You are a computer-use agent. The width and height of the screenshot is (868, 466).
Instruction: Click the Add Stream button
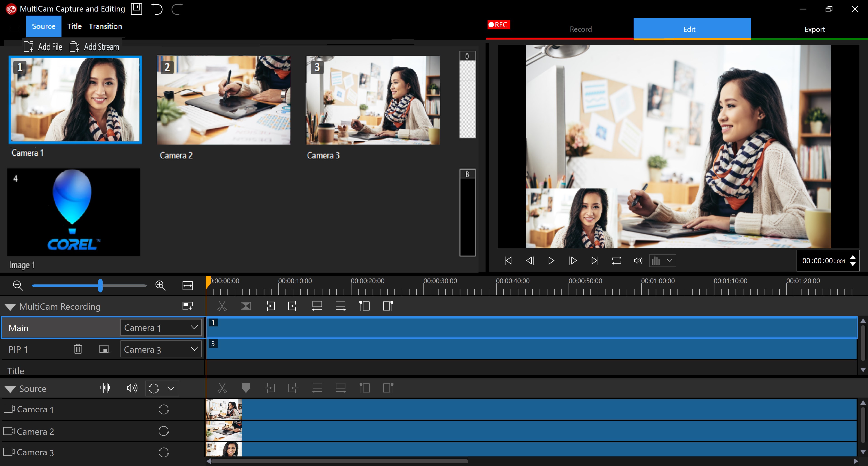coord(94,47)
